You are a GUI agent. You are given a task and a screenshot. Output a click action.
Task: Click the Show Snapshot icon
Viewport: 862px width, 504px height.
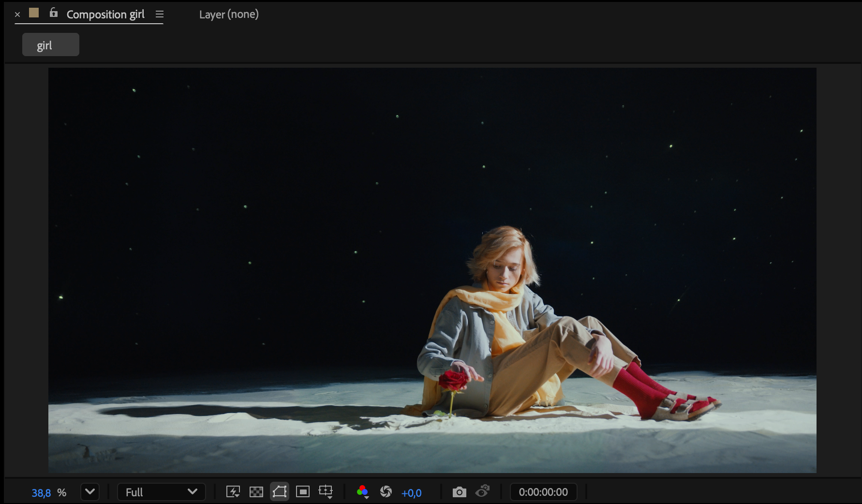click(482, 492)
